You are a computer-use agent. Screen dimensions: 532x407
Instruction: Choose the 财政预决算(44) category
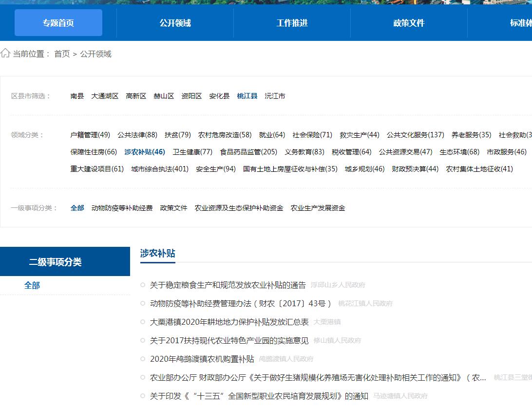pyautogui.click(x=415, y=169)
